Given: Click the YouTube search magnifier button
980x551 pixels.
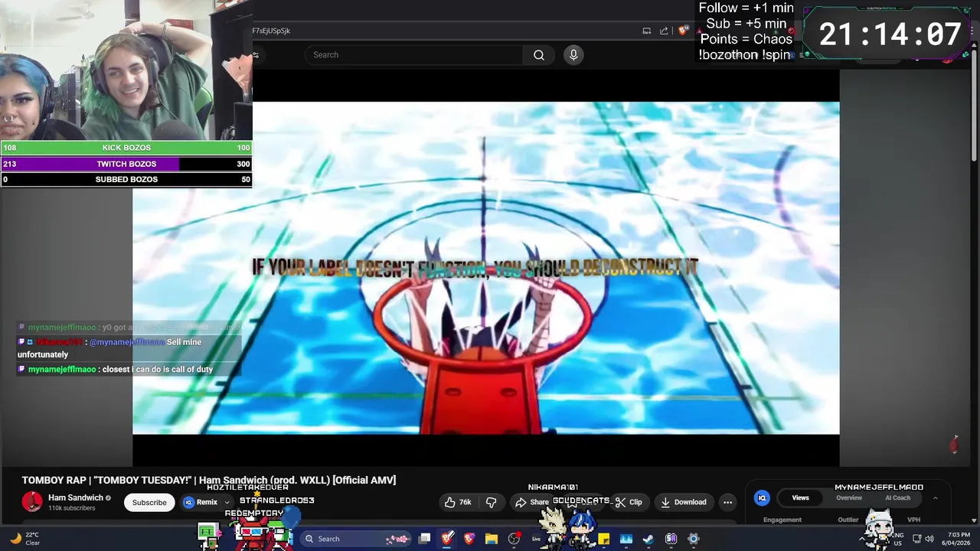Looking at the screenshot, I should pyautogui.click(x=539, y=55).
